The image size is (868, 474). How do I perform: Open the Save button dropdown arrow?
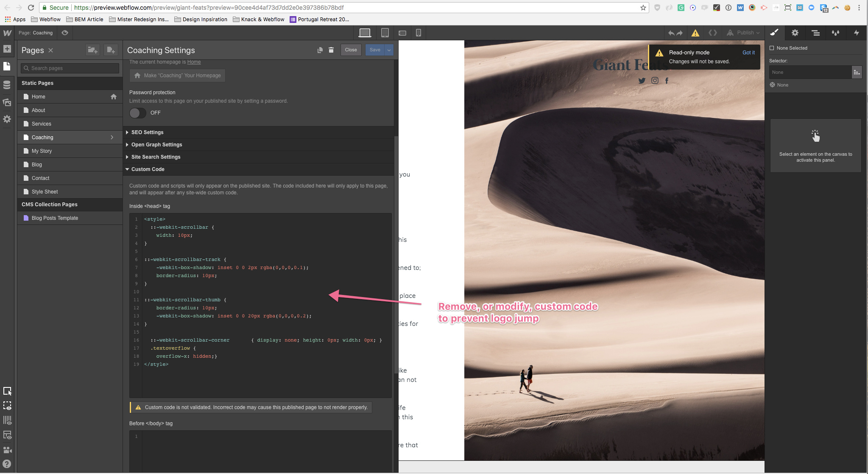pyautogui.click(x=389, y=50)
